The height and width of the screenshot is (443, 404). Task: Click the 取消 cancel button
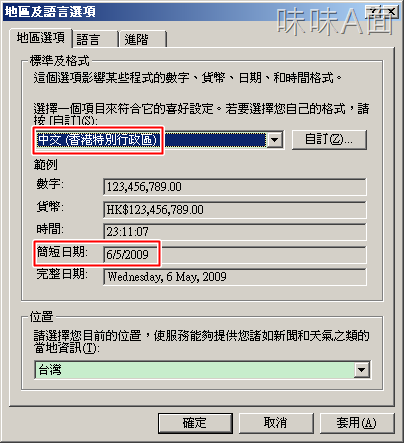click(x=276, y=423)
